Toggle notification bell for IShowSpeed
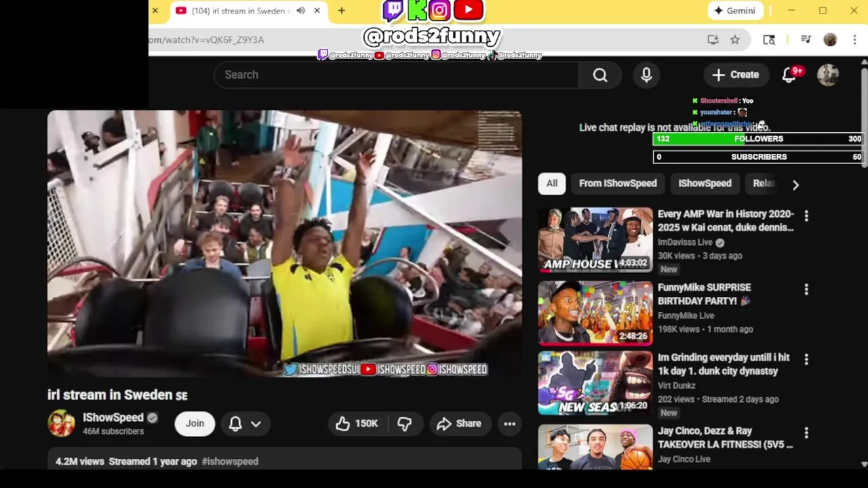This screenshot has height=488, width=868. 235,424
